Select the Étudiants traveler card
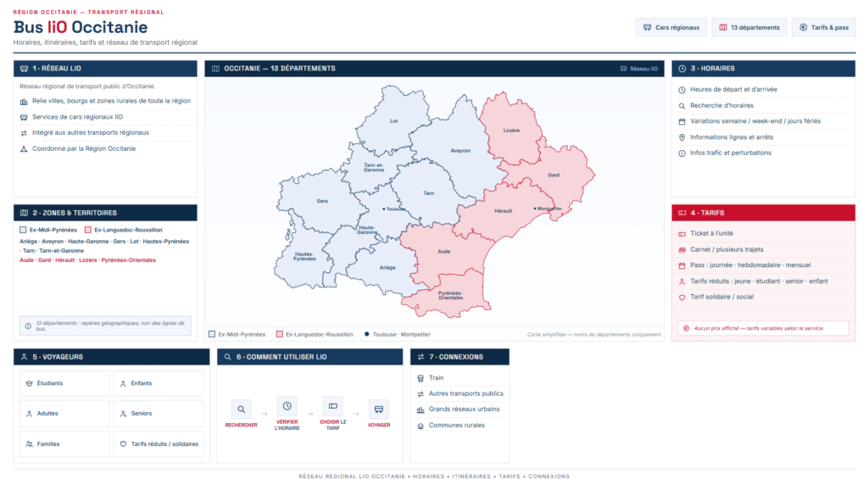This screenshot has height=485, width=868. click(64, 383)
